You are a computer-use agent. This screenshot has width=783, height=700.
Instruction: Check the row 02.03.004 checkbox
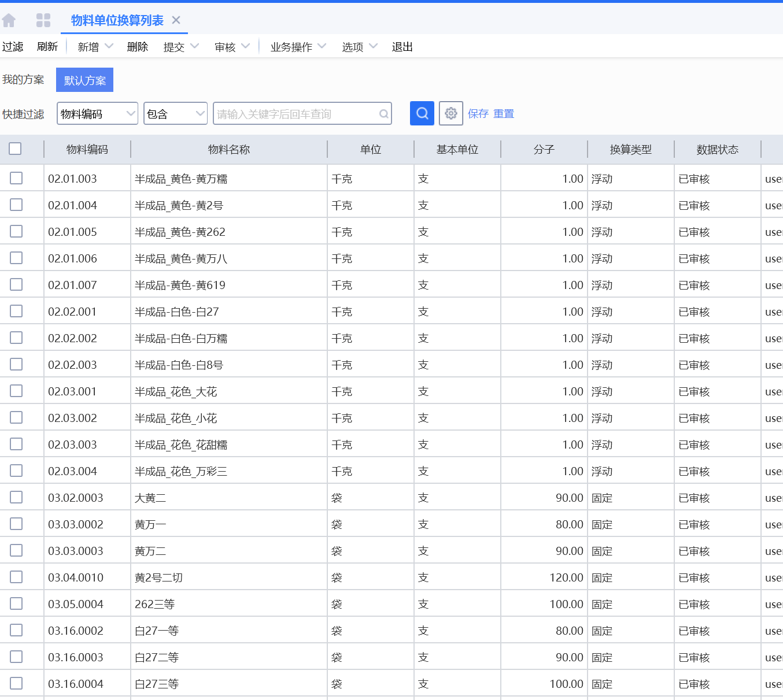[x=16, y=471]
